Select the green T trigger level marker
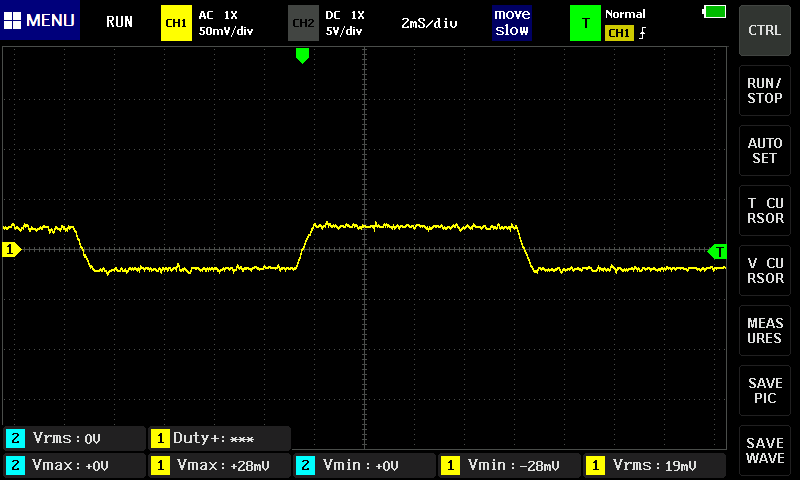This screenshot has height=480, width=800. [x=717, y=251]
